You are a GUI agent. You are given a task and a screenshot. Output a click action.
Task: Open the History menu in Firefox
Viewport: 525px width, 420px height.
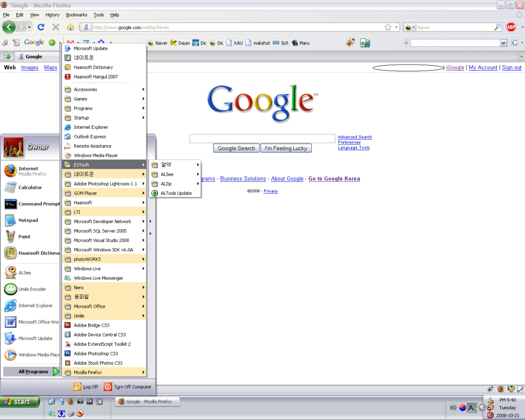pos(52,15)
